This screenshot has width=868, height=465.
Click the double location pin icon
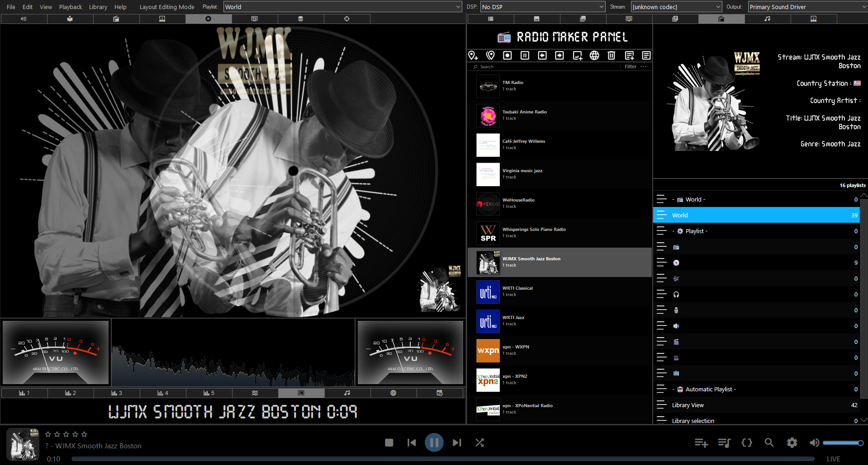(x=490, y=55)
